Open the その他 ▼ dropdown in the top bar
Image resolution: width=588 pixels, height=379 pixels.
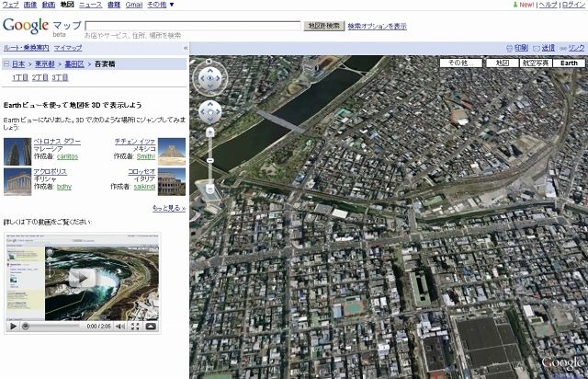click(x=161, y=5)
